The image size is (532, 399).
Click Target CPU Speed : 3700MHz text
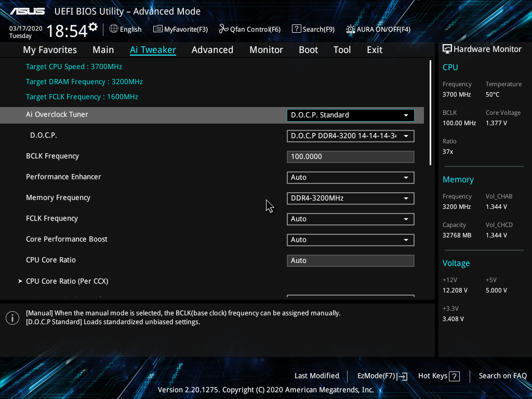click(x=74, y=67)
